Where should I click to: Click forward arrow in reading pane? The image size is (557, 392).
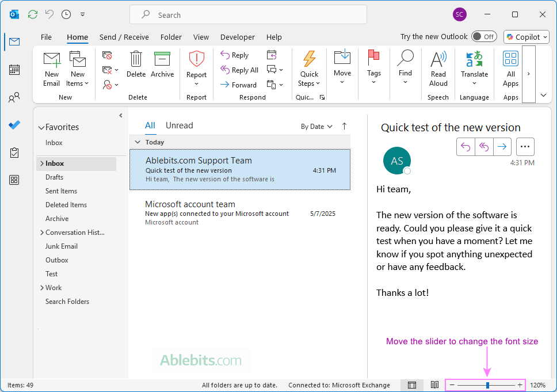[x=502, y=147]
